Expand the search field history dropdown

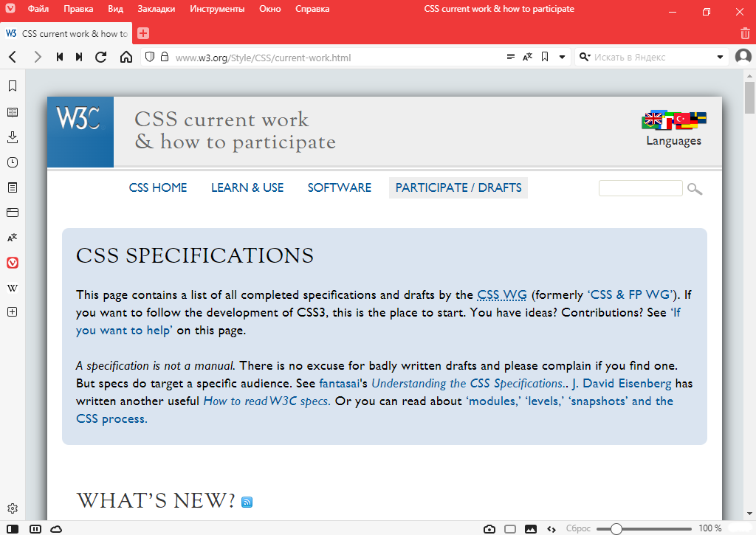[721, 57]
